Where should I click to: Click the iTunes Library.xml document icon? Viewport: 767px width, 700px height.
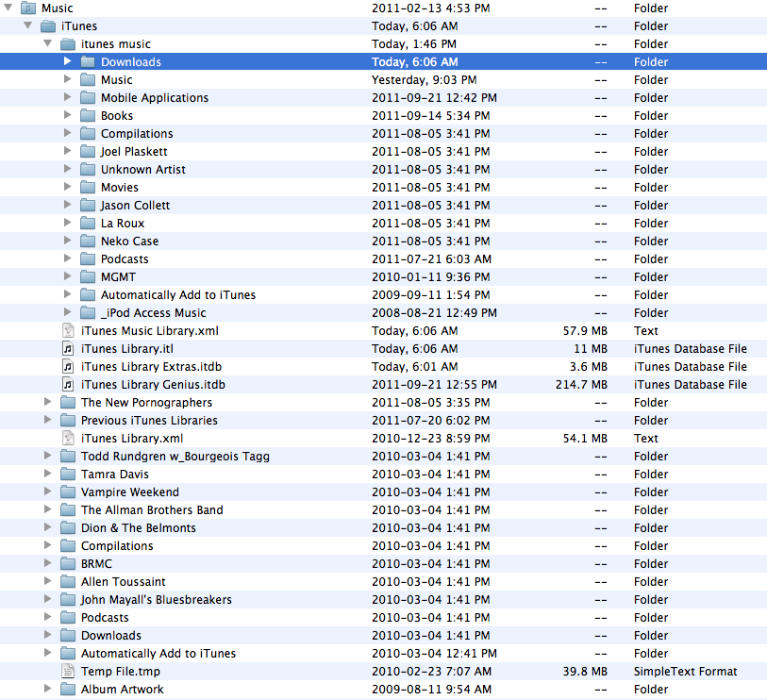click(x=68, y=439)
